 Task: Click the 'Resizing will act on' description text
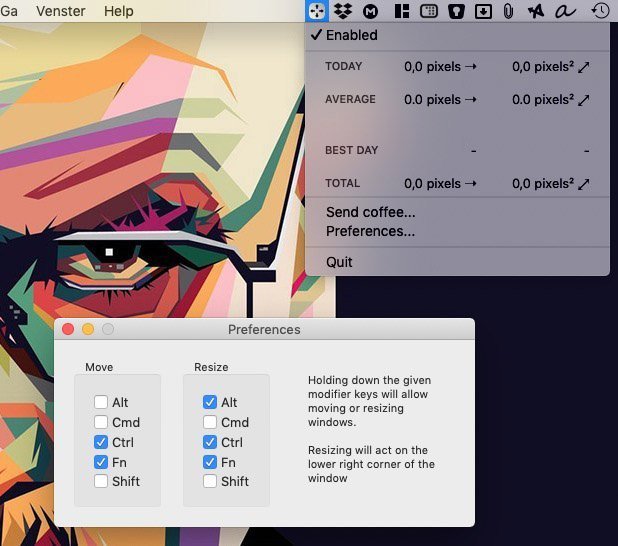tap(371, 464)
